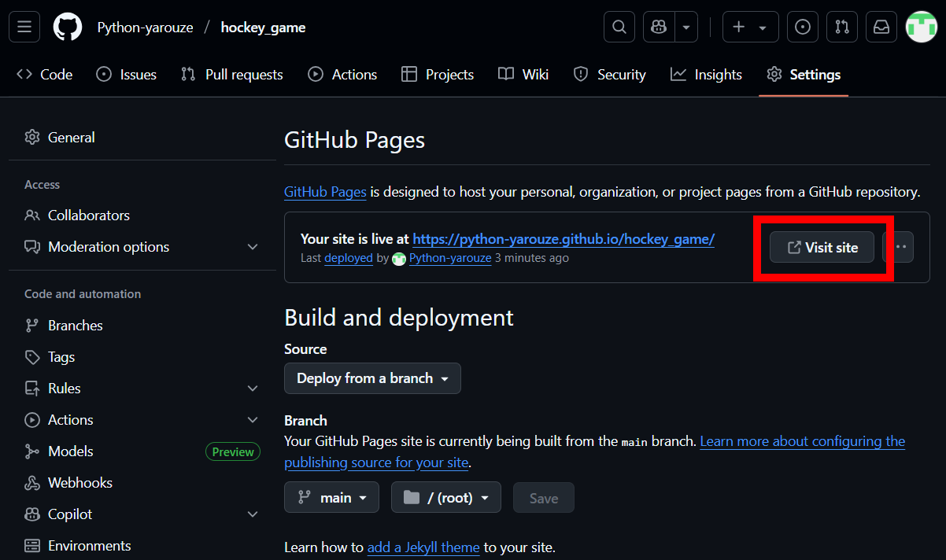This screenshot has width=946, height=560.
Task: Click hockey_game repository breadcrumb link
Action: [263, 28]
